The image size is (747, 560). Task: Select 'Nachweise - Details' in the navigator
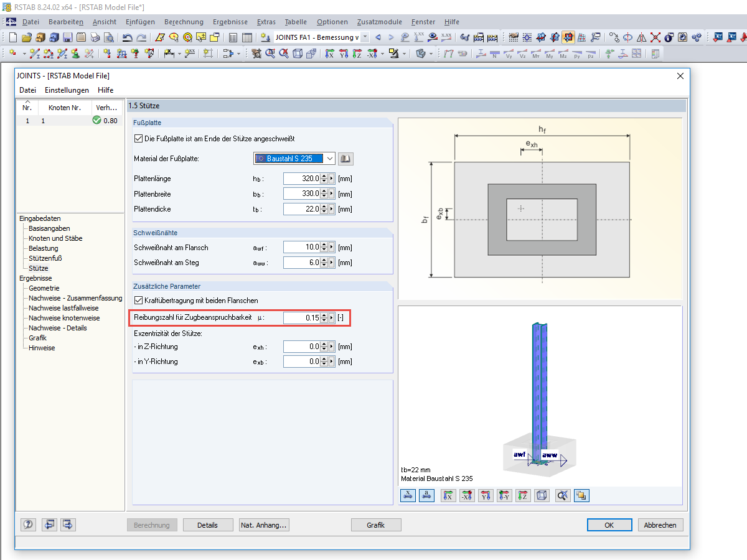58,328
